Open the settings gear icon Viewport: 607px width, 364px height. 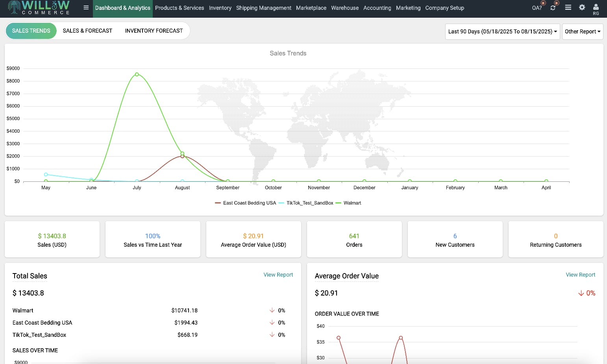click(x=582, y=7)
